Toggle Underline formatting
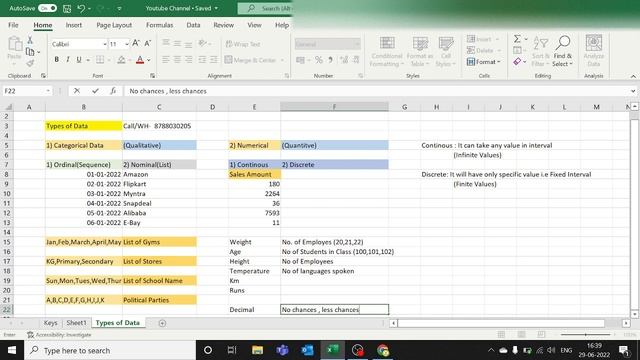The image size is (640, 360). coord(79,60)
